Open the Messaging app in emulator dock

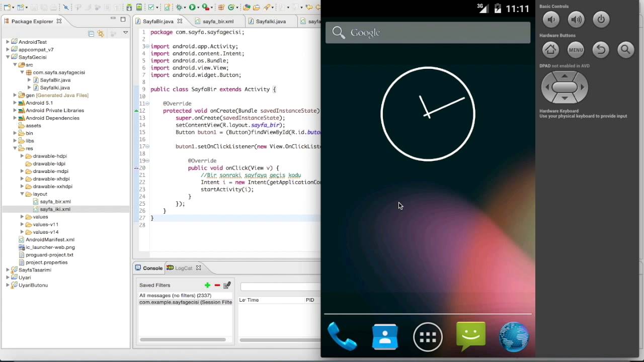[471, 336]
